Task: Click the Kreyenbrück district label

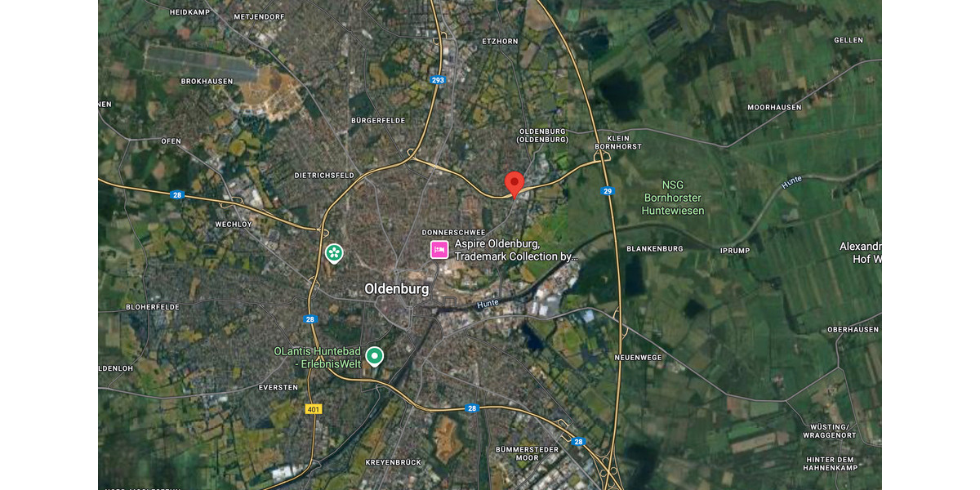Action: 394,462
